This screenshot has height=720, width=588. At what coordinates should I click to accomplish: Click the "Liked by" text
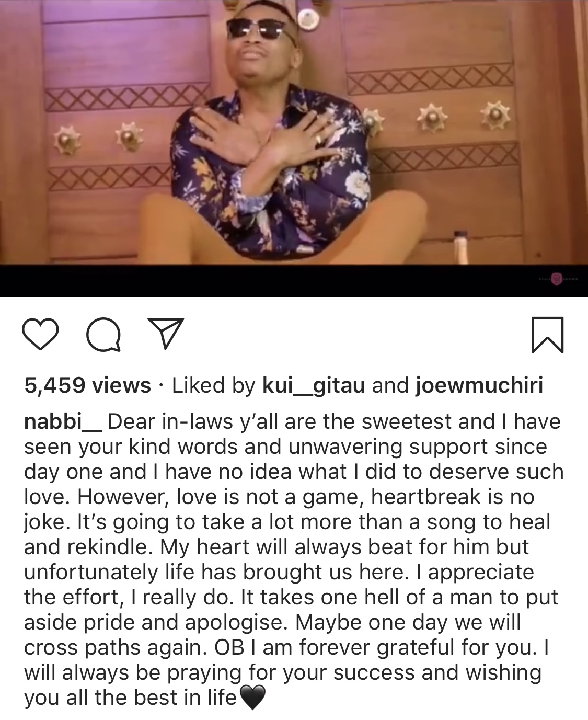click(213, 386)
